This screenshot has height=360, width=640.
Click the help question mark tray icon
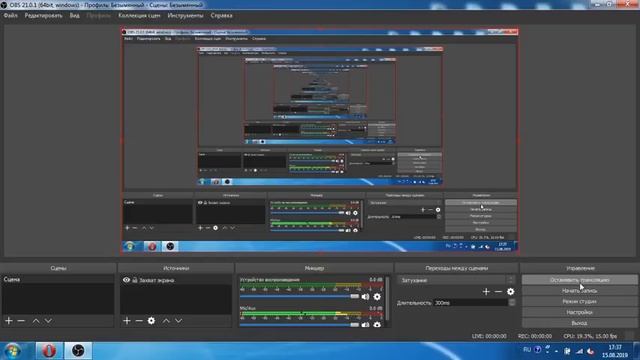tap(538, 350)
